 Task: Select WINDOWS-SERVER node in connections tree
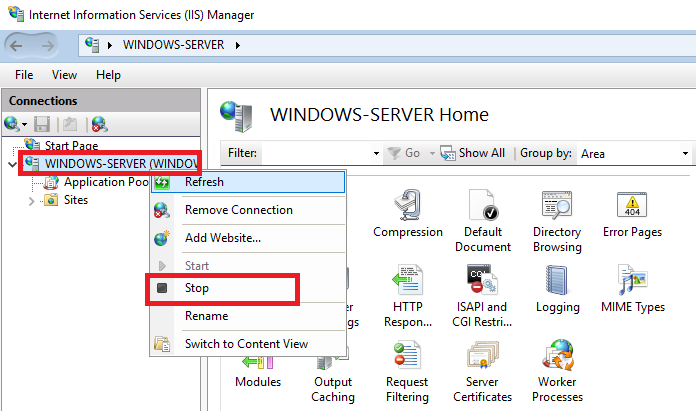point(121,163)
